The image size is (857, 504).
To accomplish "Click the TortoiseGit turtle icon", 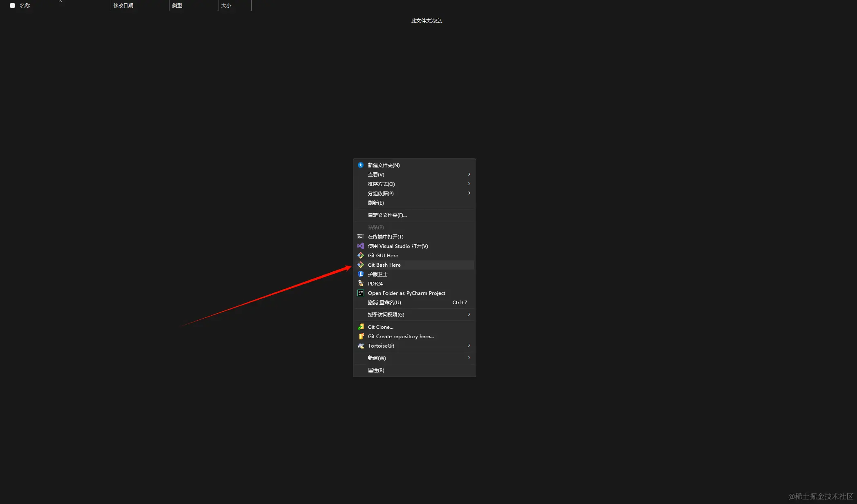I will 361,346.
